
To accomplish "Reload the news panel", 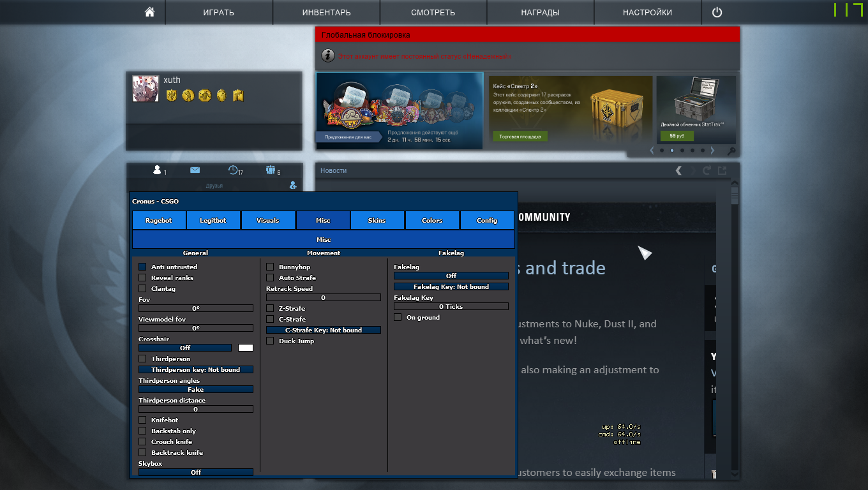I will (707, 170).
